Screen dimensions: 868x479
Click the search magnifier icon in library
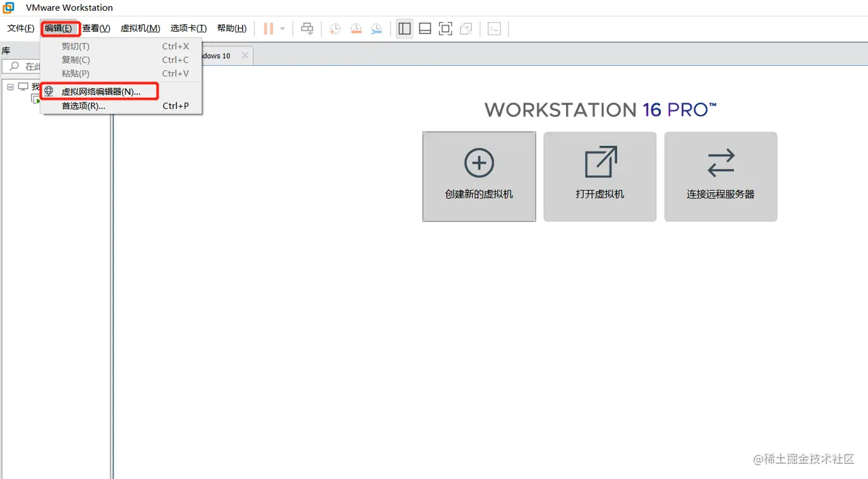point(14,66)
